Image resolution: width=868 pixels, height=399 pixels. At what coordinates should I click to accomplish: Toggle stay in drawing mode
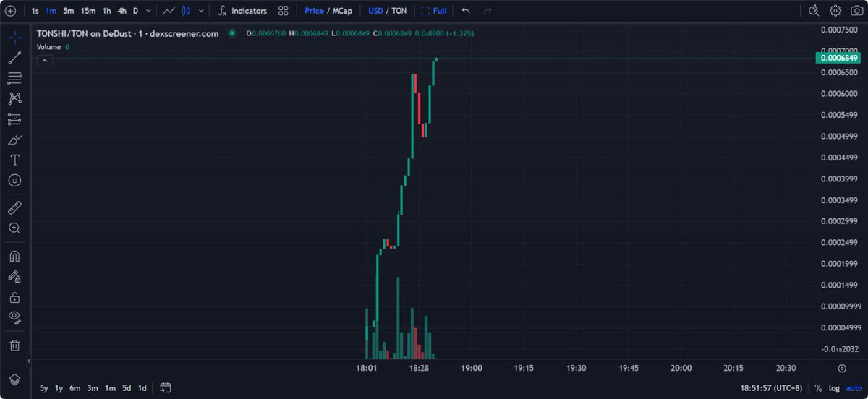[14, 276]
